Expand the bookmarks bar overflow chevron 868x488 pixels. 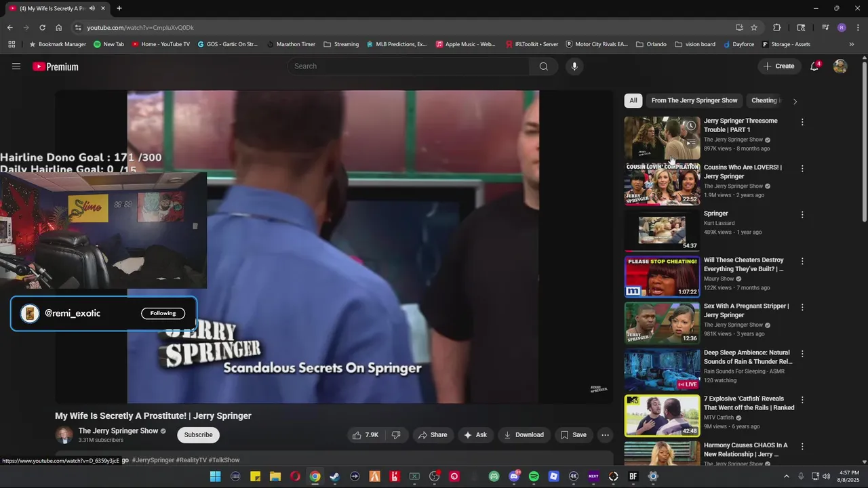click(852, 44)
